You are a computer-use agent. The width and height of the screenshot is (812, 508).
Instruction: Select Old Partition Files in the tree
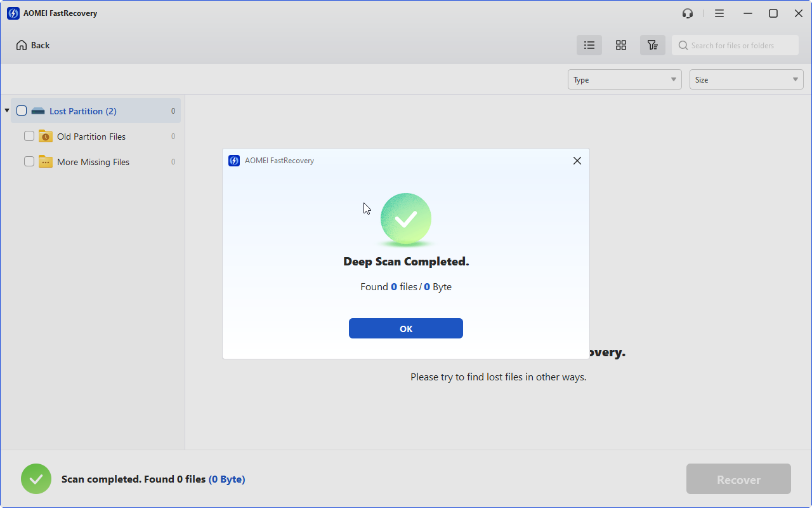[91, 137]
